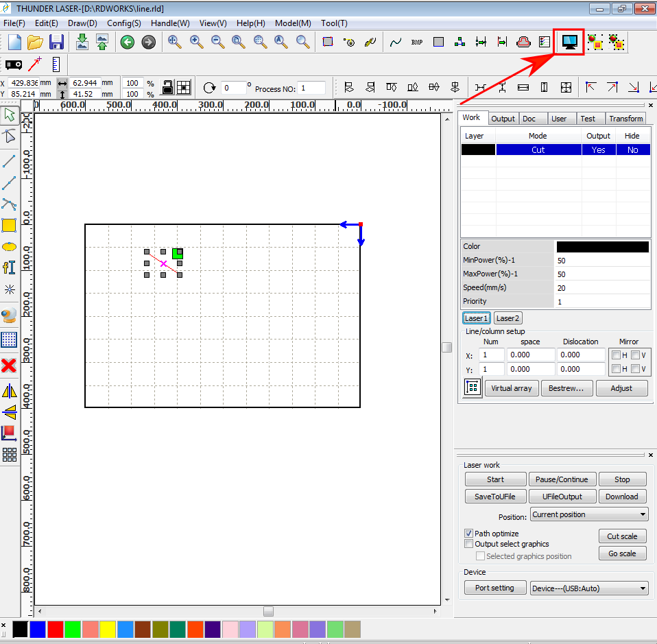Disable the Path optimize checkbox
Screen dimensions: 657x644
[x=468, y=534]
